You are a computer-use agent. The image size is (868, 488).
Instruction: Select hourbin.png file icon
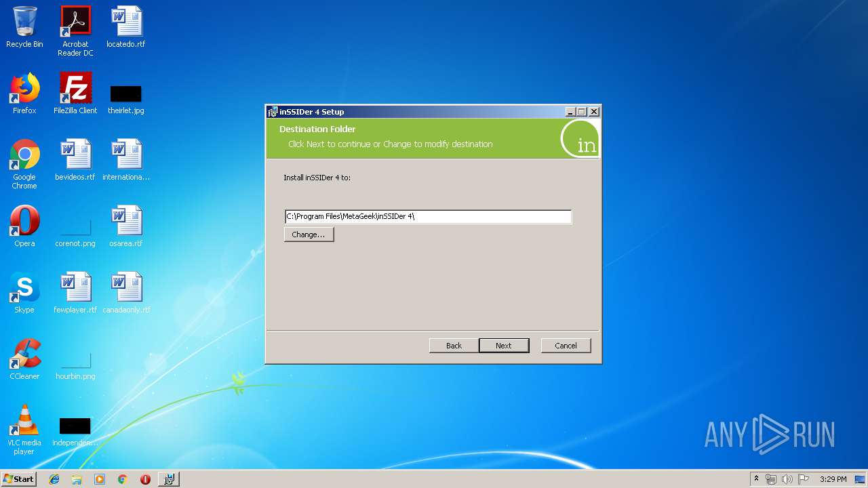(x=75, y=365)
